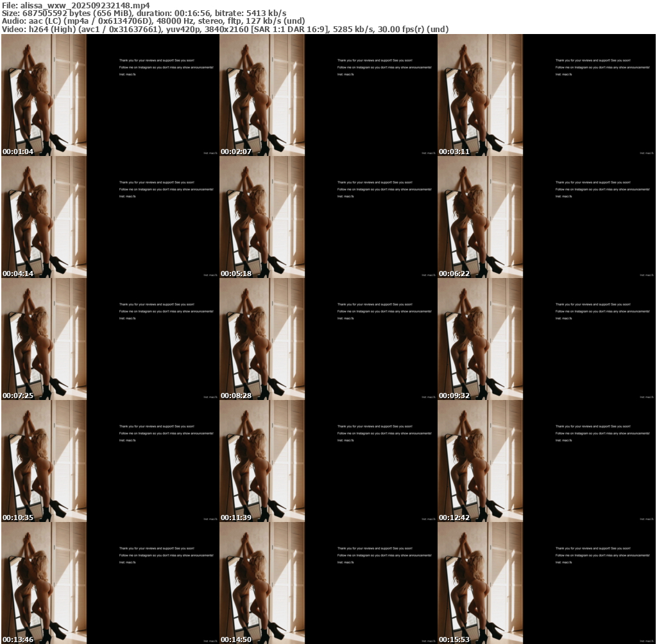The height and width of the screenshot is (644, 657).
Task: Select the 00:06:22 preview frame
Action: click(547, 217)
